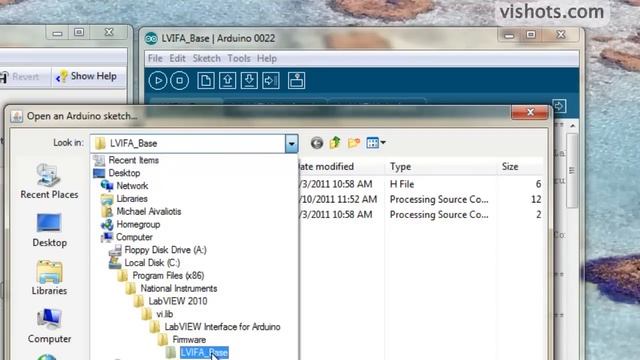
Task: Choose Desktop in the Look in list
Action: click(x=124, y=173)
